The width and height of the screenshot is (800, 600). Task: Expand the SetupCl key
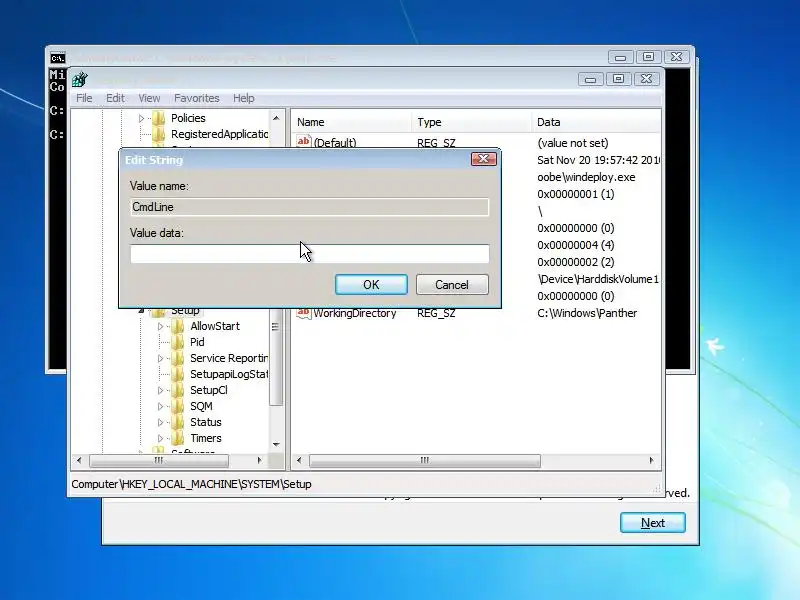click(x=160, y=390)
